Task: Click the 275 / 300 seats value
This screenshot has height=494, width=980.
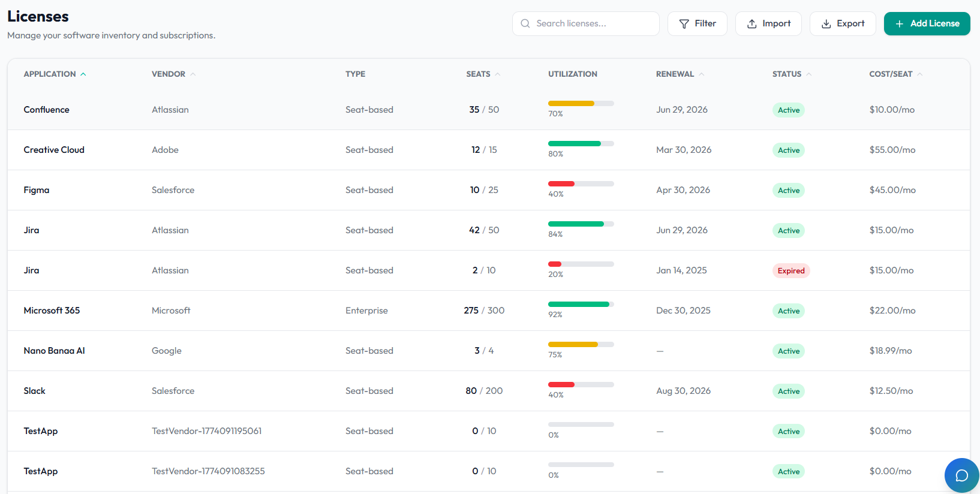Action: (484, 311)
